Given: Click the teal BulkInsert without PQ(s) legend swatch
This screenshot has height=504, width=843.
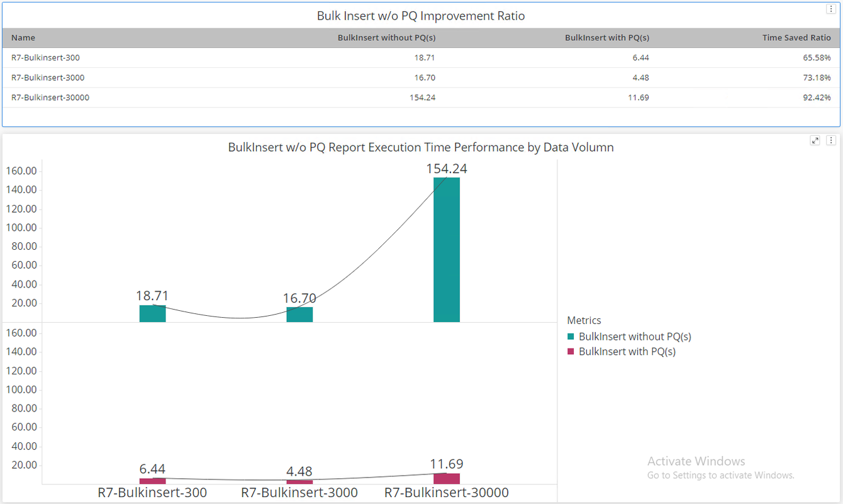Looking at the screenshot, I should click(571, 337).
